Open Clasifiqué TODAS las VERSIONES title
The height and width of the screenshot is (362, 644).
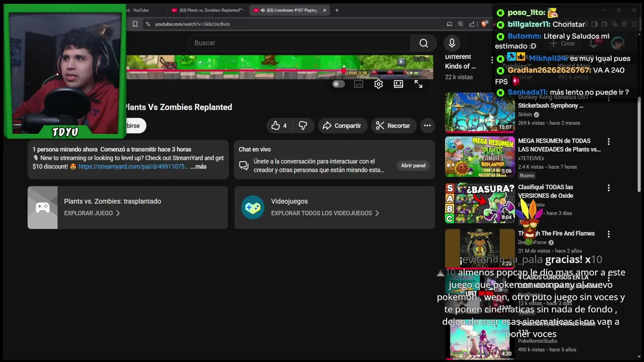point(545,192)
